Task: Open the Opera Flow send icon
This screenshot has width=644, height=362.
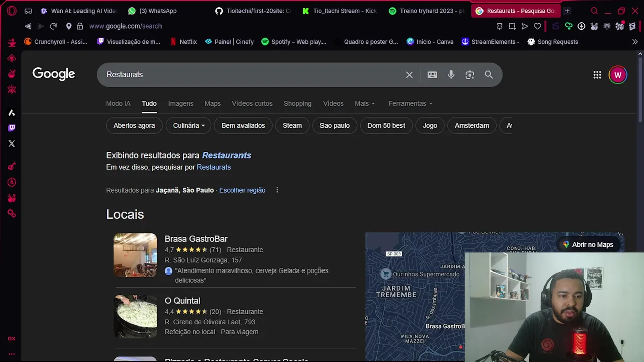Action: coord(525,26)
